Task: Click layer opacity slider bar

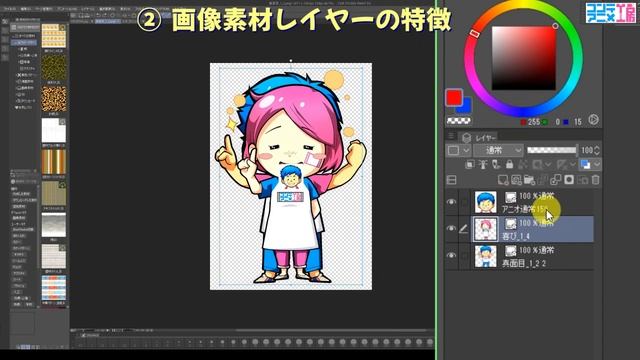Action: [x=551, y=150]
